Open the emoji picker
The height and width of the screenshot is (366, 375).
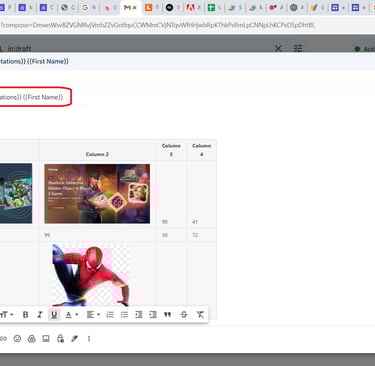17,339
